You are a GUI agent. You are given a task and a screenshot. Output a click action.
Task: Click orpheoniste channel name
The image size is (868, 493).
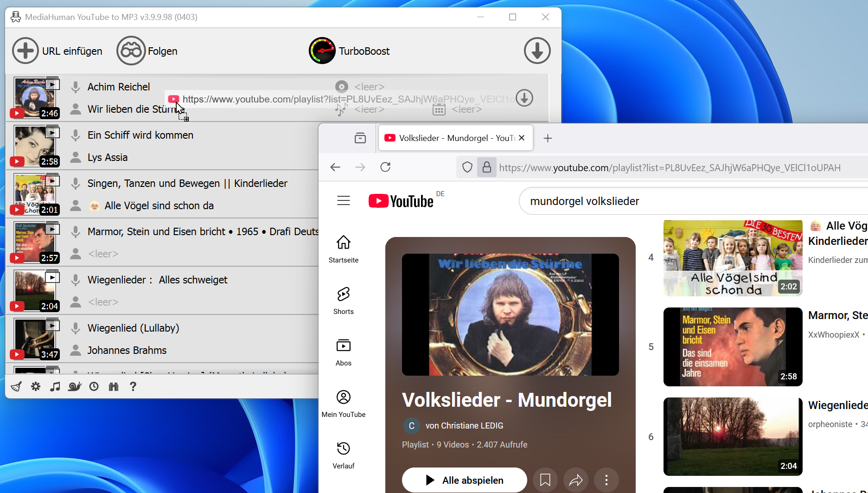pos(830,424)
